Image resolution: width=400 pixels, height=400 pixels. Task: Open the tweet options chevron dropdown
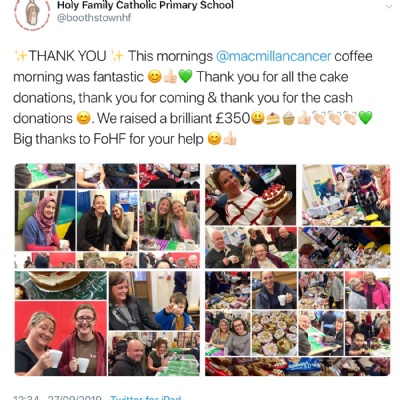point(389,7)
